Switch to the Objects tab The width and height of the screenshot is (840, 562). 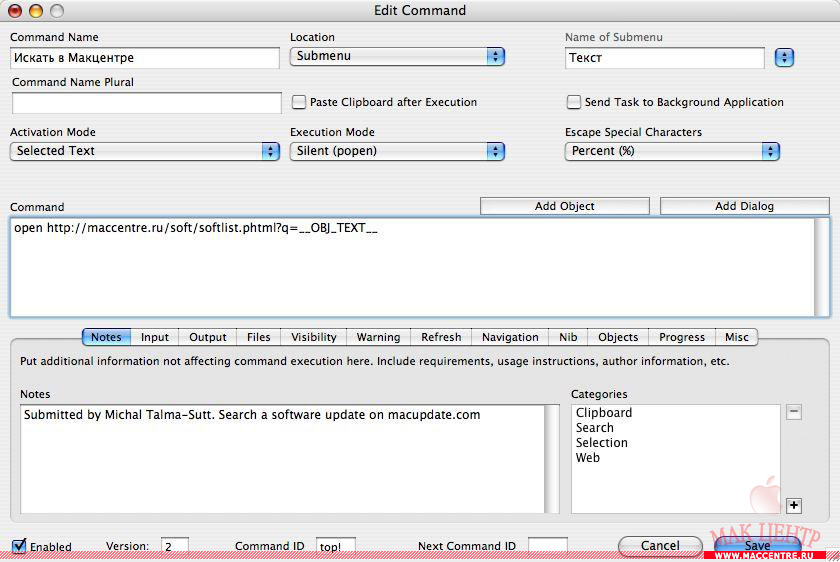point(618,337)
